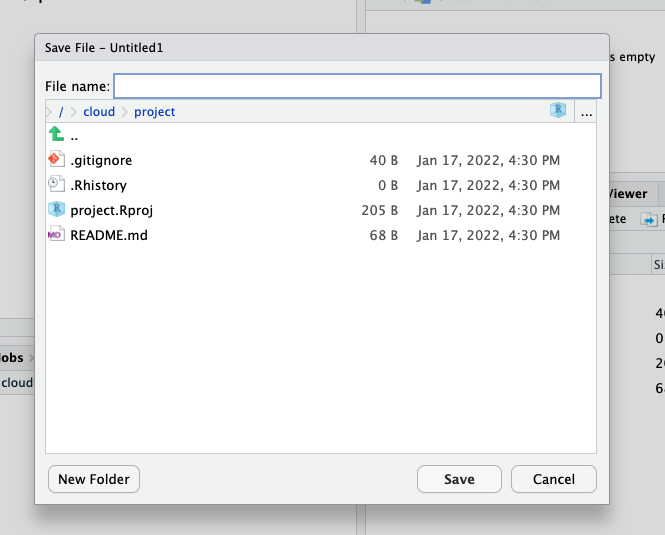Dismiss the dialog with Cancel
The image size is (665, 535).
pyautogui.click(x=553, y=479)
